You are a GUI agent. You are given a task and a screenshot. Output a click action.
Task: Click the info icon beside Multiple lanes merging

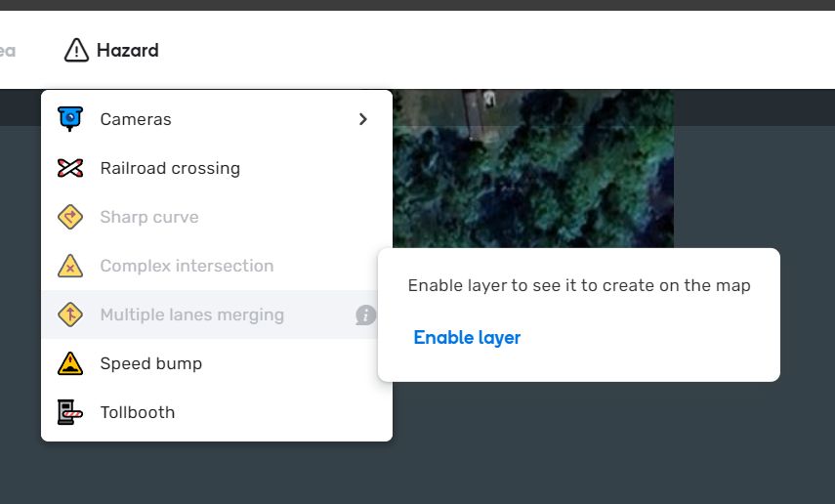(365, 315)
